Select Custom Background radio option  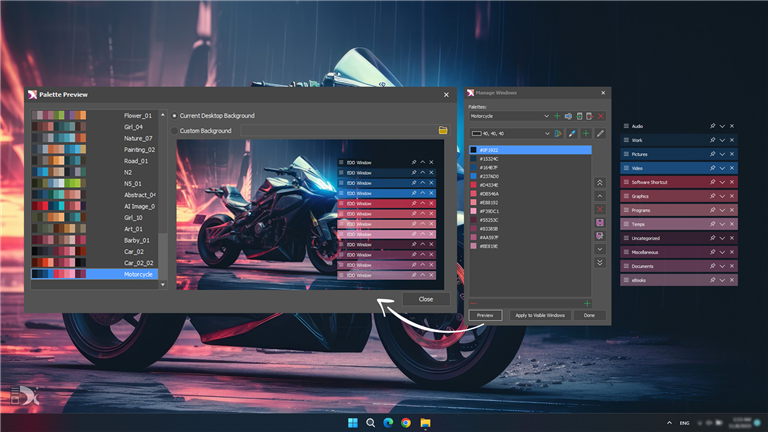(x=174, y=131)
